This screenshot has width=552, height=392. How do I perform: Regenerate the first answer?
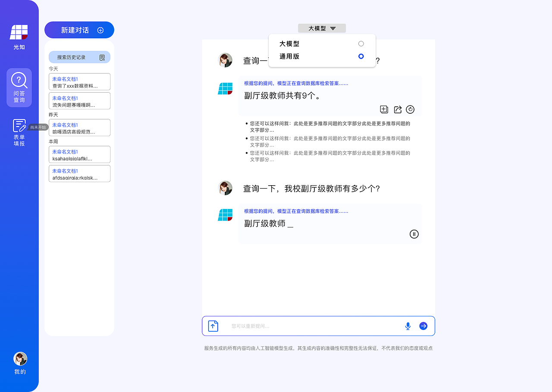[410, 109]
